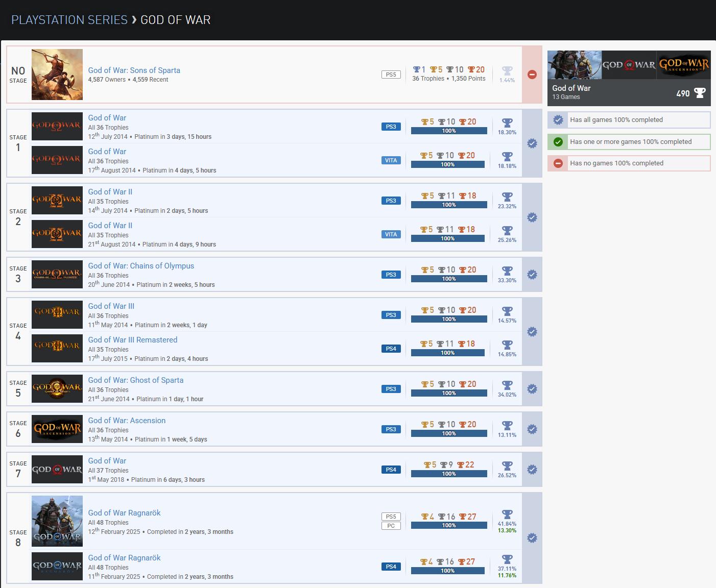Click the 37.11% platinum trophy icon
This screenshot has width=716, height=588.
pyautogui.click(x=507, y=559)
